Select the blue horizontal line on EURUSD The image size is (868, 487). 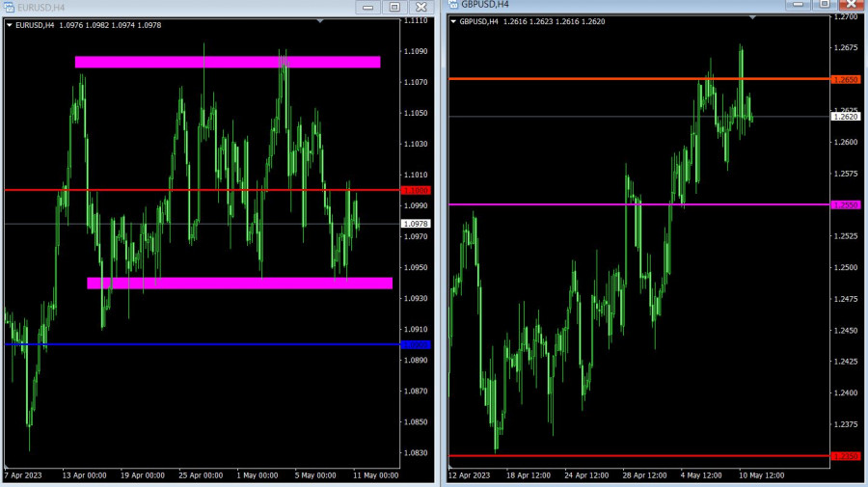pos(193,344)
